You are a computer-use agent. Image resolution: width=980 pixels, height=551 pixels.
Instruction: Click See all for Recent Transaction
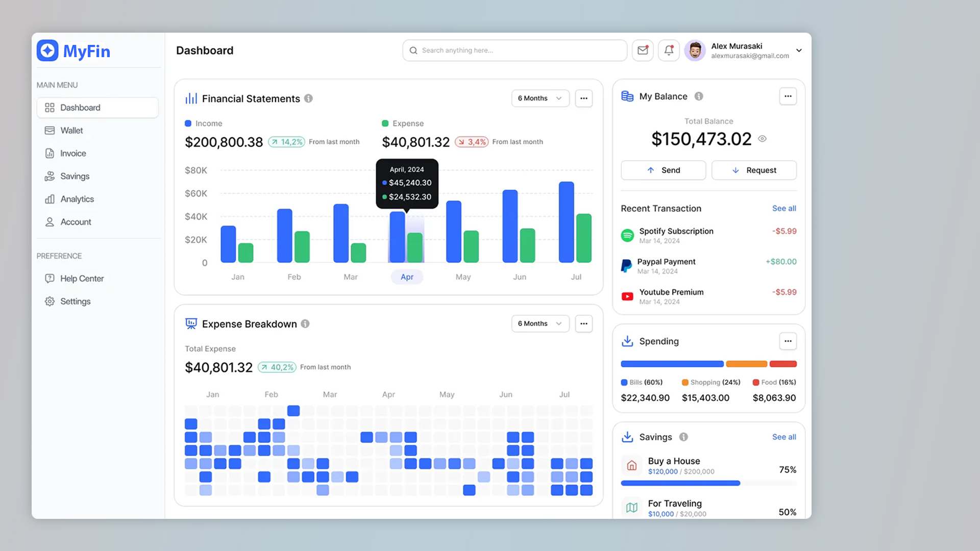783,209
